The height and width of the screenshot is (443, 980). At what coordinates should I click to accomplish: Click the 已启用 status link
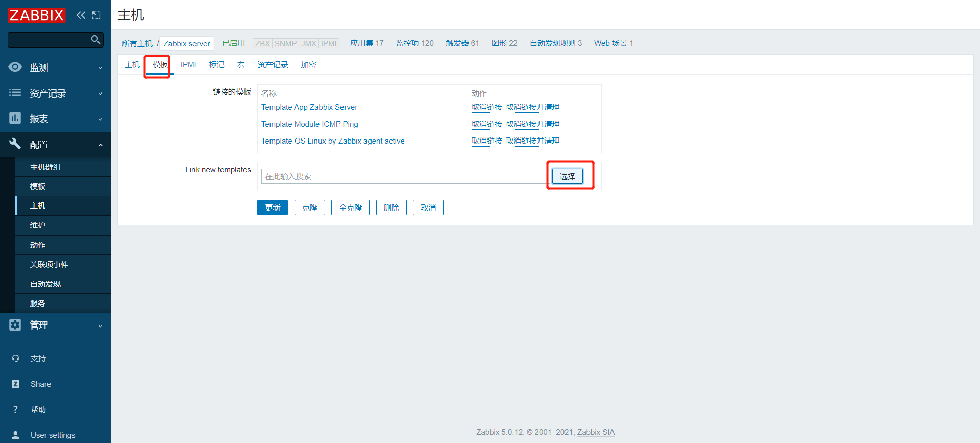click(234, 43)
